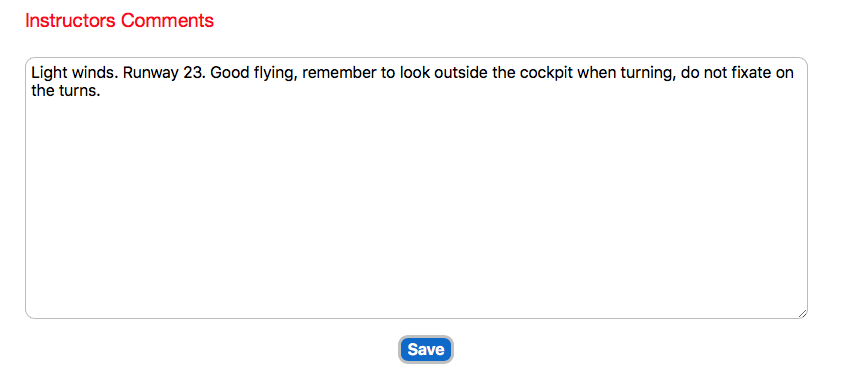This screenshot has width=852, height=371.
Task: Click the blue Save button
Action: (425, 349)
